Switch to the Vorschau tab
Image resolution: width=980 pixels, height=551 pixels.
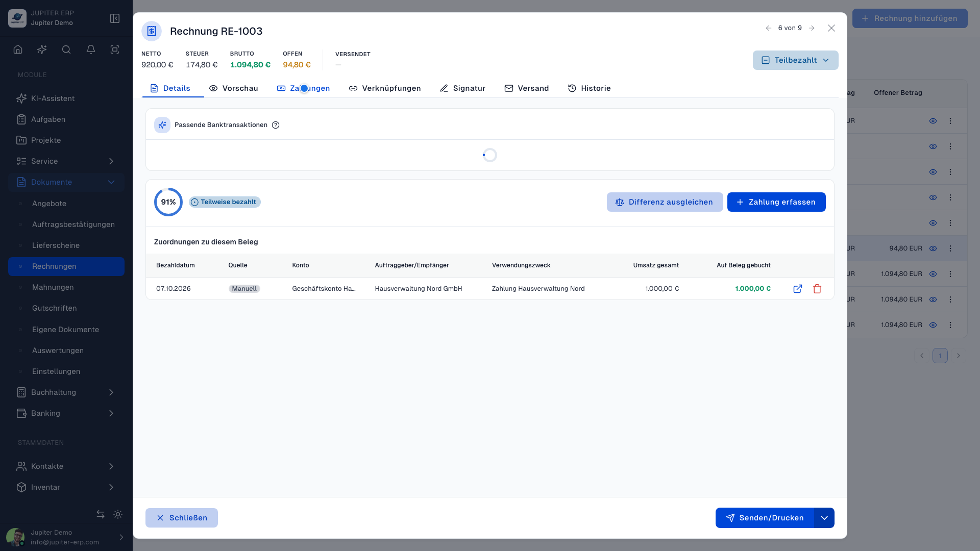(233, 88)
